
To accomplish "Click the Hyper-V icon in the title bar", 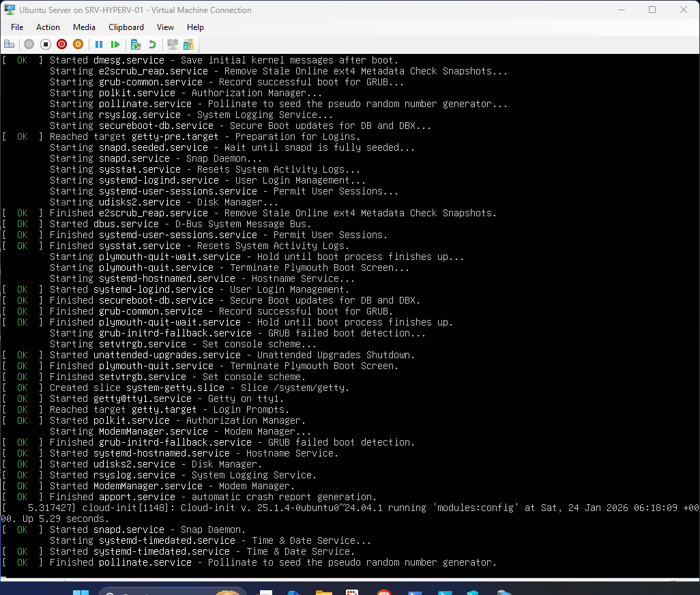I will (x=9, y=10).
